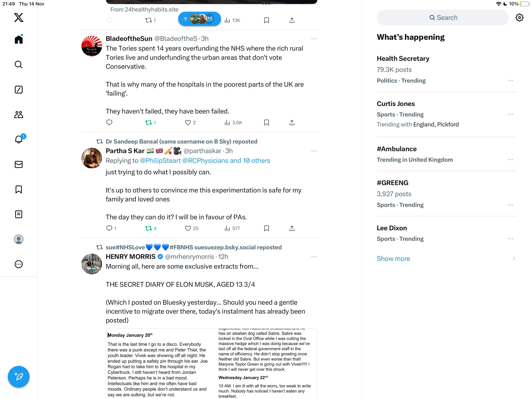Open more options for Health Secretary trend

(510, 80)
